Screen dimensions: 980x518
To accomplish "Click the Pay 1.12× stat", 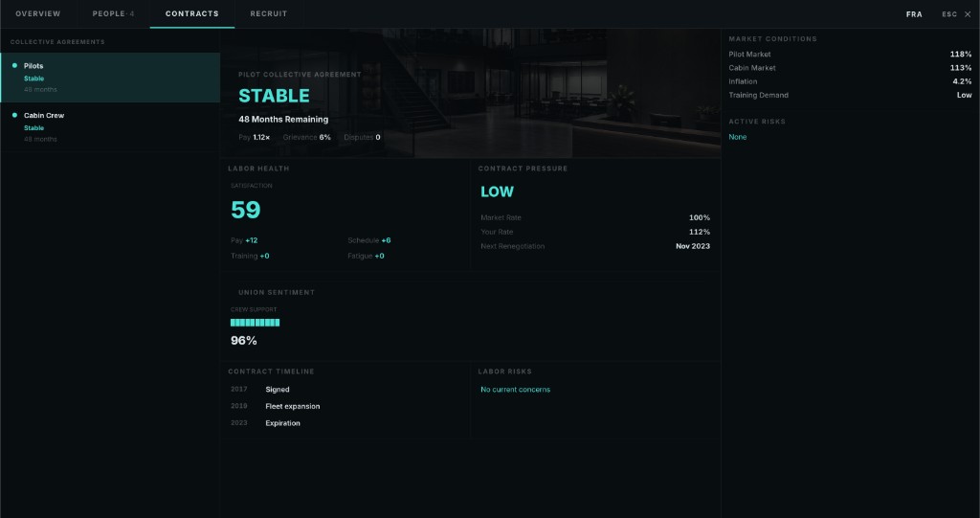I will coord(255,137).
